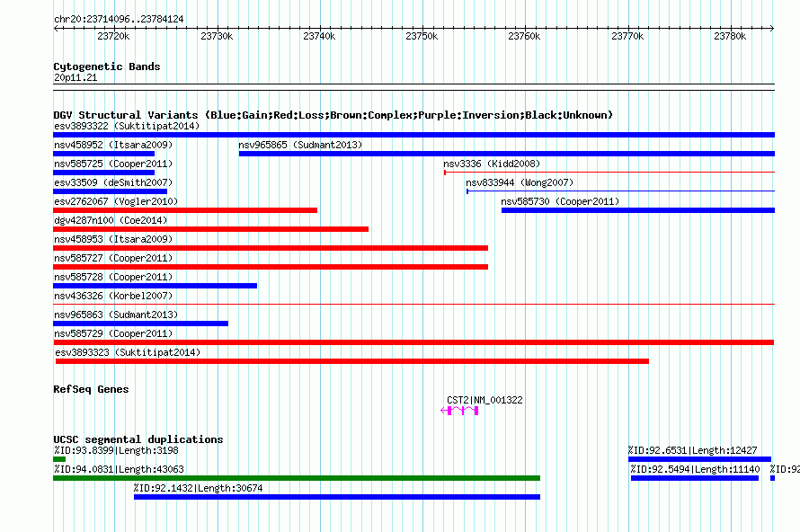
Task: Click the nsv585725 (Cooper2011) variant label
Action: coord(113,164)
